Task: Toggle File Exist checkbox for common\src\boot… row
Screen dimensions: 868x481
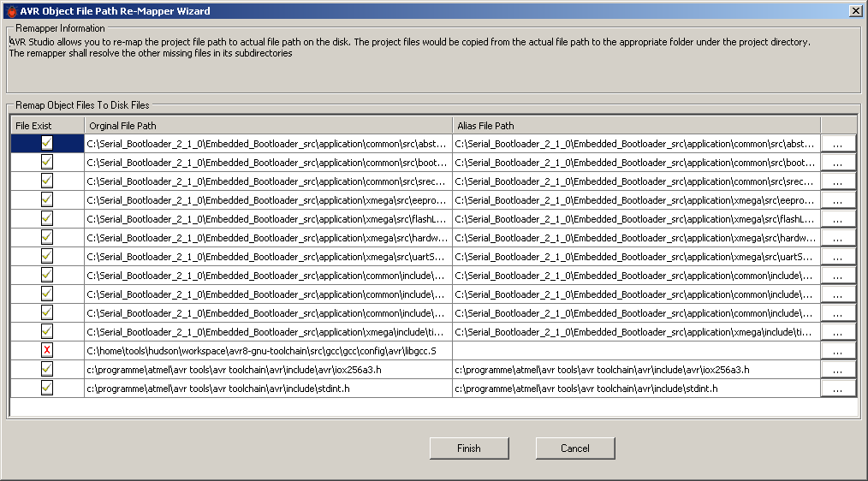Action: (47, 162)
